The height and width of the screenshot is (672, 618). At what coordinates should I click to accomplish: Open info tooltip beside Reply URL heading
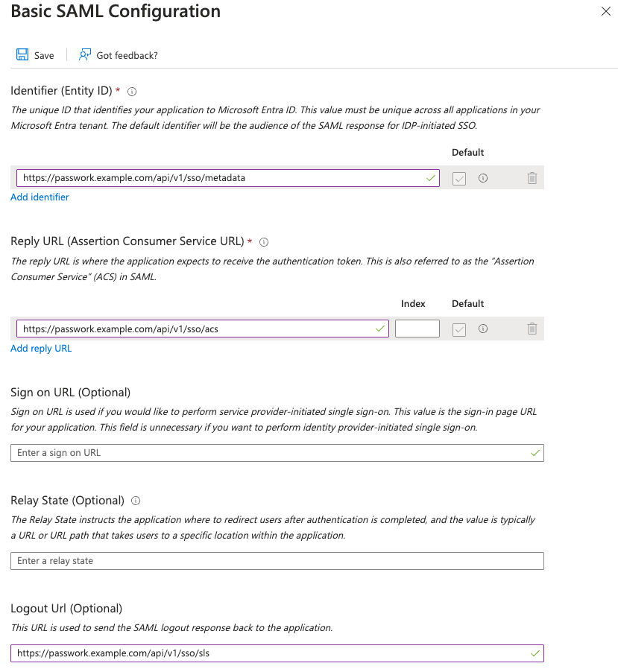[x=264, y=241]
